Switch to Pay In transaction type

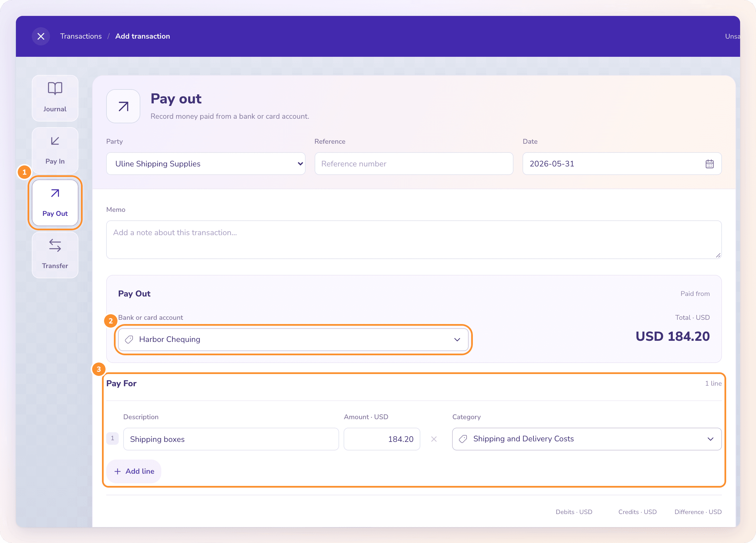click(55, 150)
